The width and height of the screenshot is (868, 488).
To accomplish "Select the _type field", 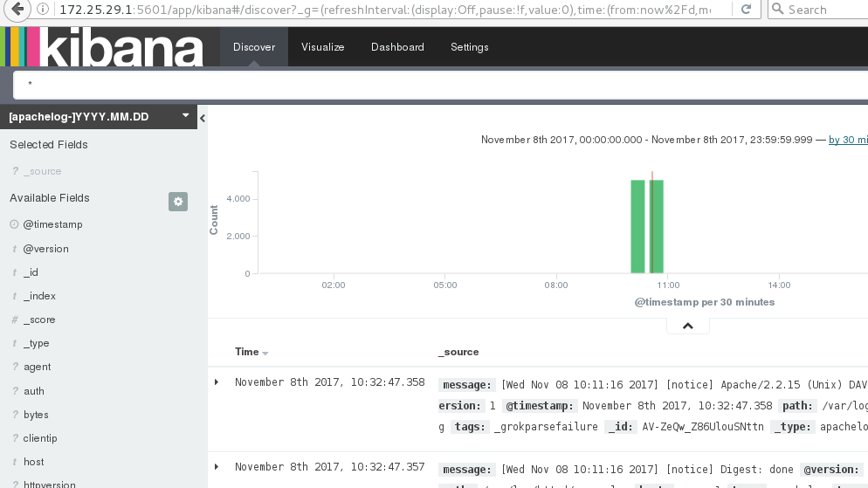I will 37,343.
